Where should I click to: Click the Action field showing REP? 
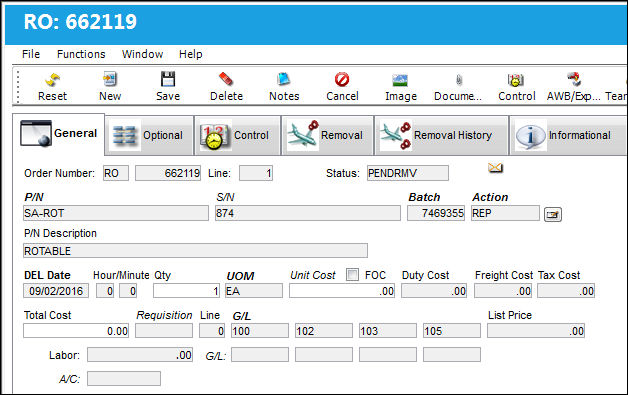505,213
